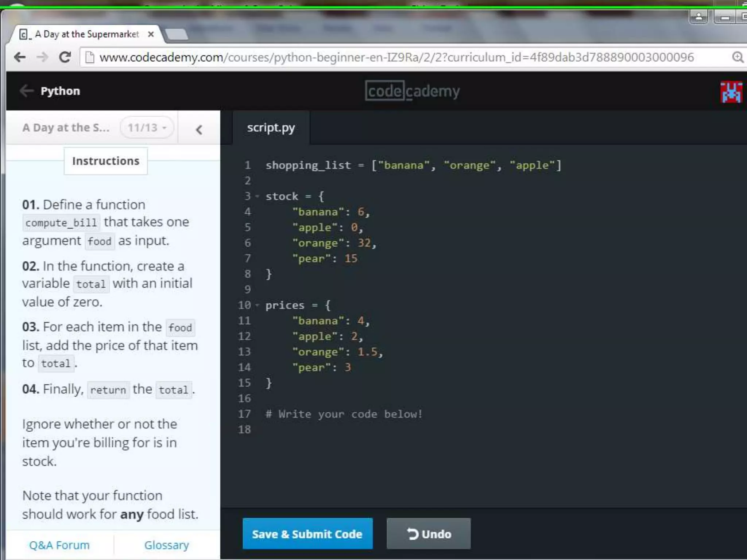Click the browser forward arrow
This screenshot has width=747, height=560.
tap(43, 57)
